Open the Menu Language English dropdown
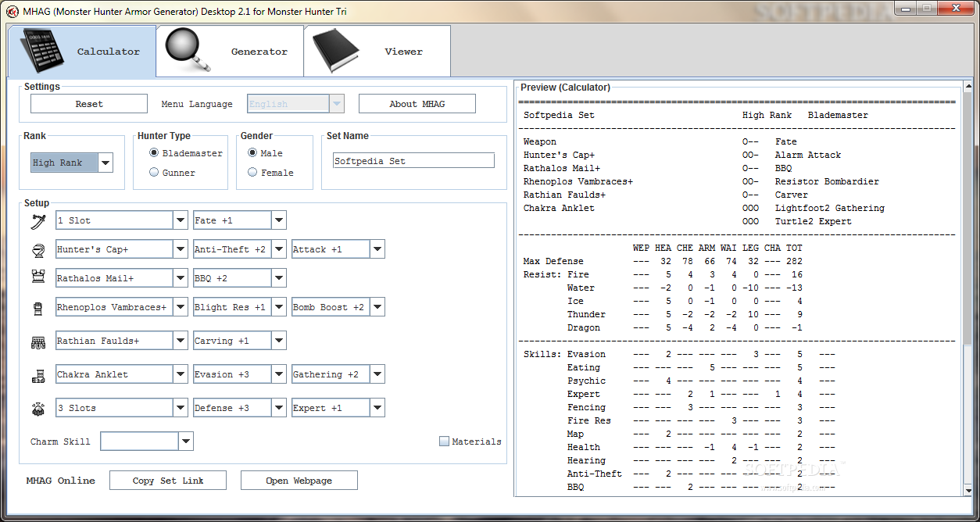980x522 pixels. (337, 104)
